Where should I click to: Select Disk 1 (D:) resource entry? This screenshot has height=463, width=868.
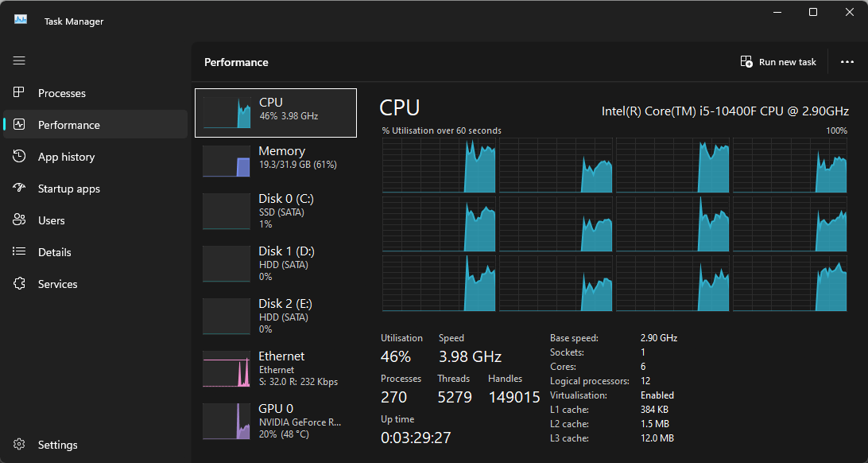click(276, 263)
